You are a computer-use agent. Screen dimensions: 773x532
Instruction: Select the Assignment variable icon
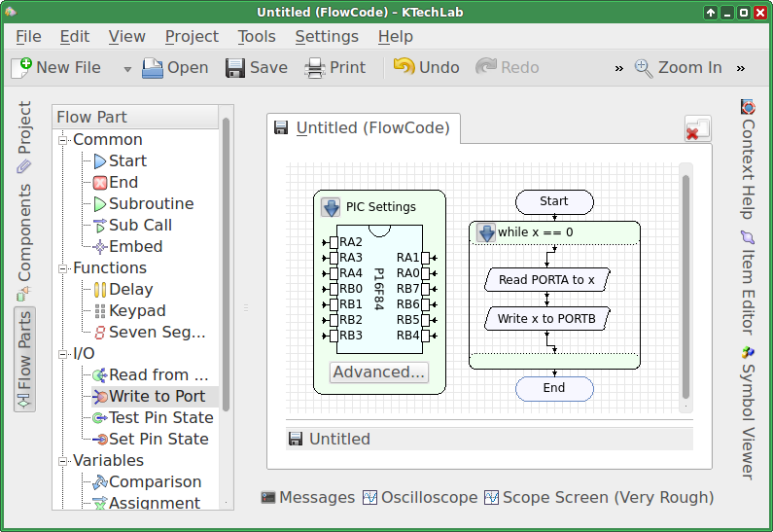coord(100,504)
